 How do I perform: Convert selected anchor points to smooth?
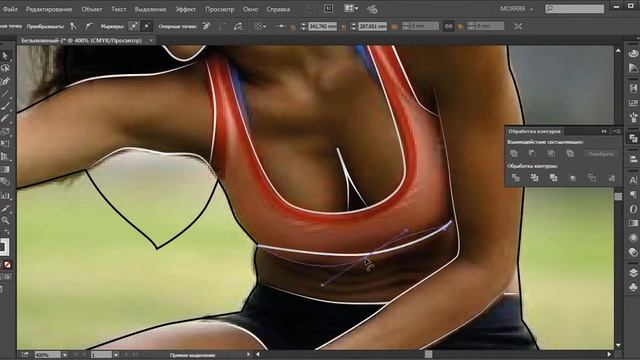[x=89, y=26]
